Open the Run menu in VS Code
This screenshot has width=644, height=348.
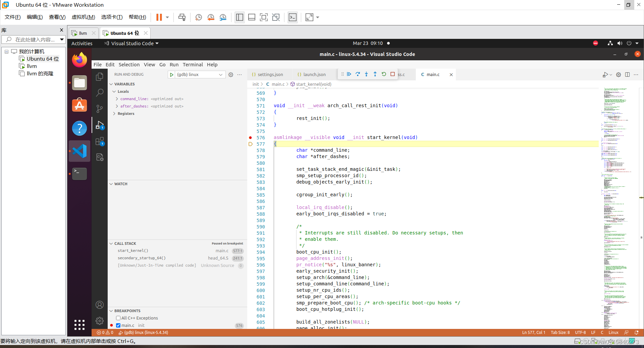(174, 65)
